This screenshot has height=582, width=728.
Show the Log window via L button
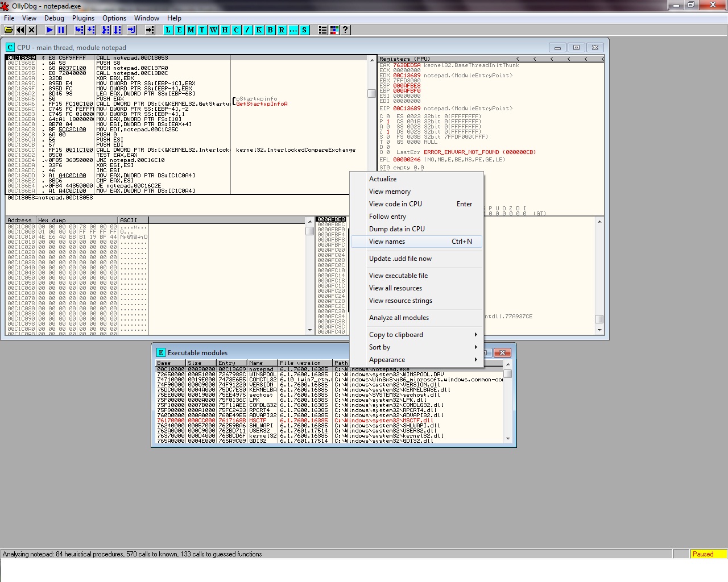[x=168, y=30]
